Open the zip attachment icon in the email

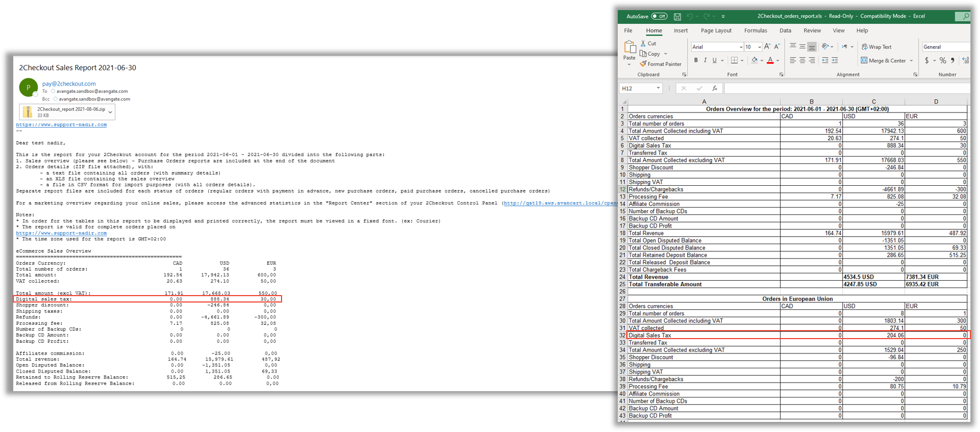[28, 111]
